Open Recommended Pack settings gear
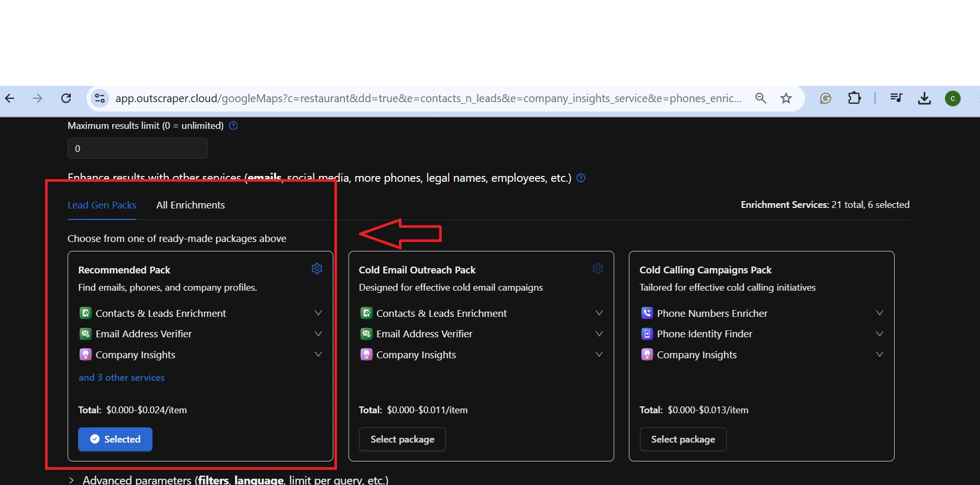980x485 pixels. pos(317,269)
